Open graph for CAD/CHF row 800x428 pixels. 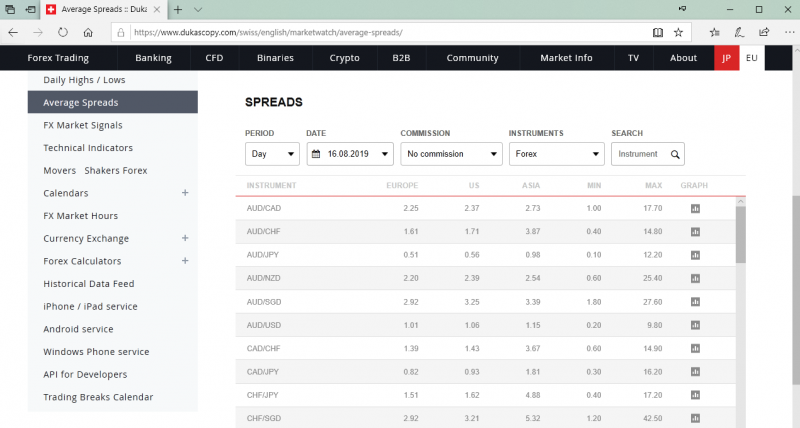point(695,348)
